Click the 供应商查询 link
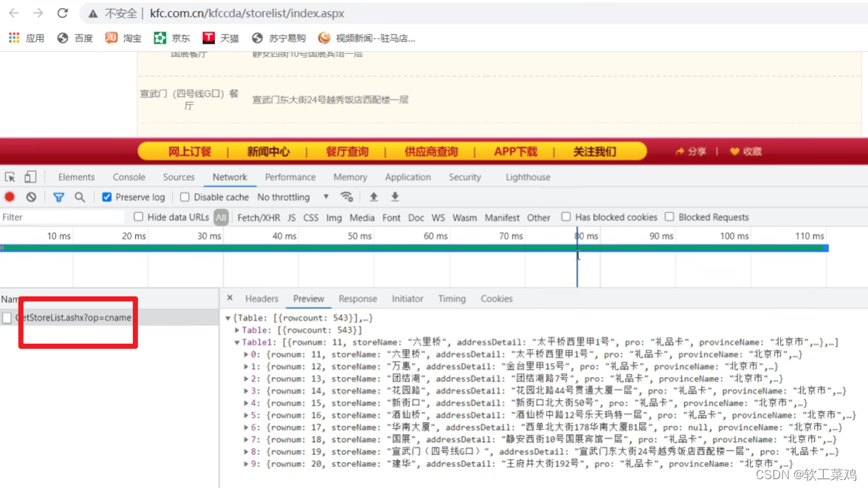This screenshot has height=488, width=868. 431,152
